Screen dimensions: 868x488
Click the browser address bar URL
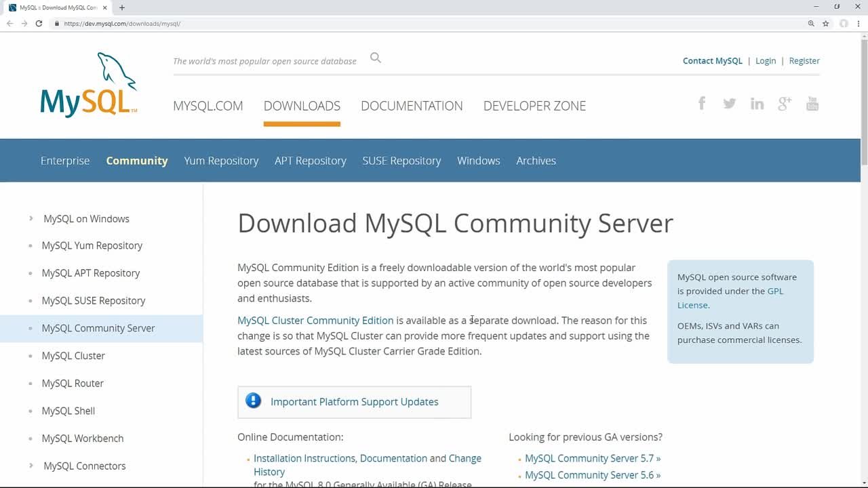[122, 23]
